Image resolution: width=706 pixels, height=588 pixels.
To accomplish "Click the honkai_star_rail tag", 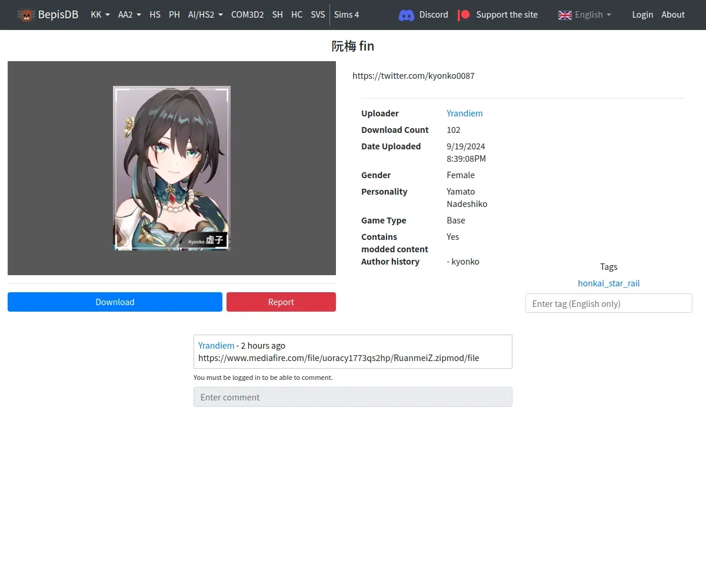I will pyautogui.click(x=608, y=283).
